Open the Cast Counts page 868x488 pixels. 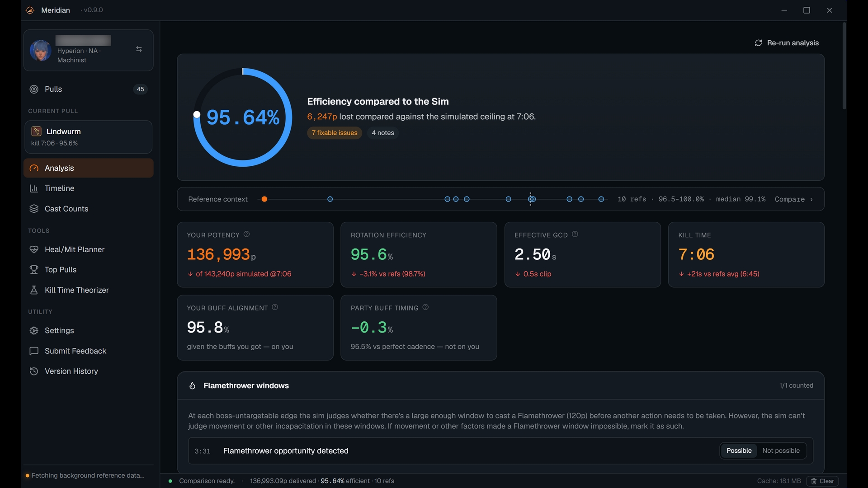[x=88, y=209]
